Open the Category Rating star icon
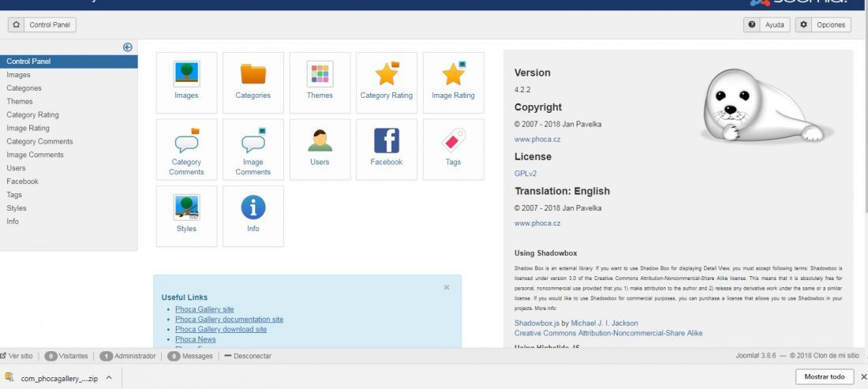 tap(387, 82)
